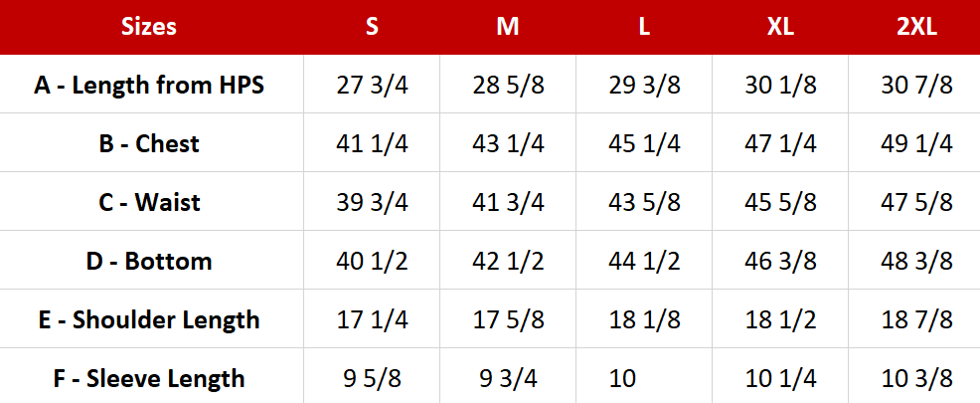Select the 43 1/4 chest value for M
The height and width of the screenshot is (403, 980).
[x=508, y=143]
